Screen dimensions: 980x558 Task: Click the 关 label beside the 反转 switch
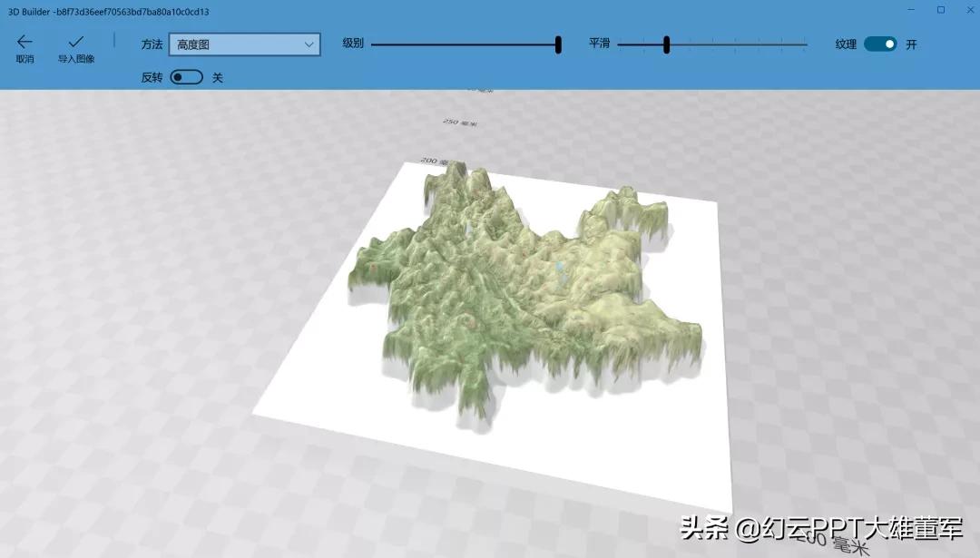(217, 77)
